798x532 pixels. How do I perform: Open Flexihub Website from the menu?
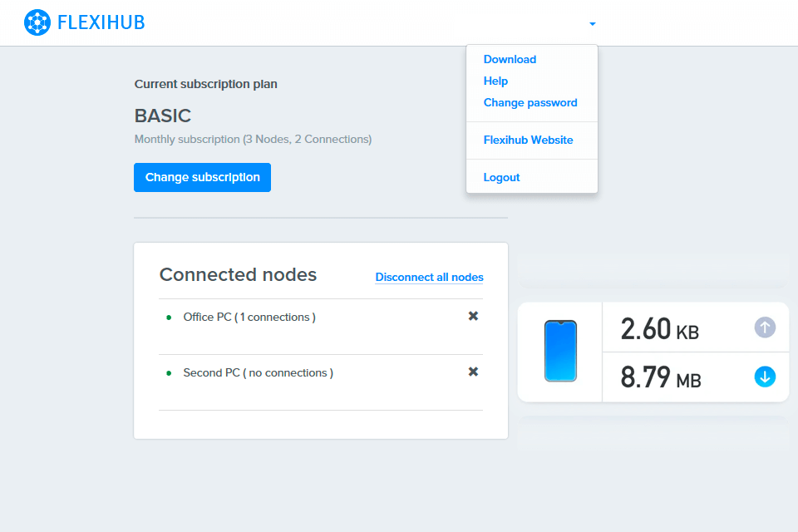point(529,140)
